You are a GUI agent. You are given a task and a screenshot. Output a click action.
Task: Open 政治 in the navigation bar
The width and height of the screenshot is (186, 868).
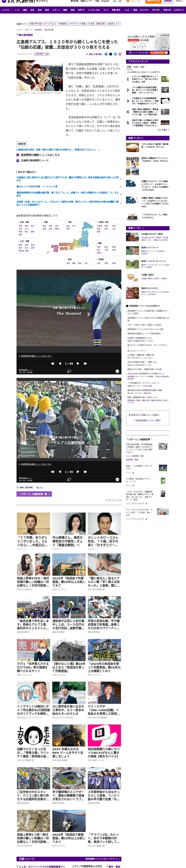click(40, 10)
